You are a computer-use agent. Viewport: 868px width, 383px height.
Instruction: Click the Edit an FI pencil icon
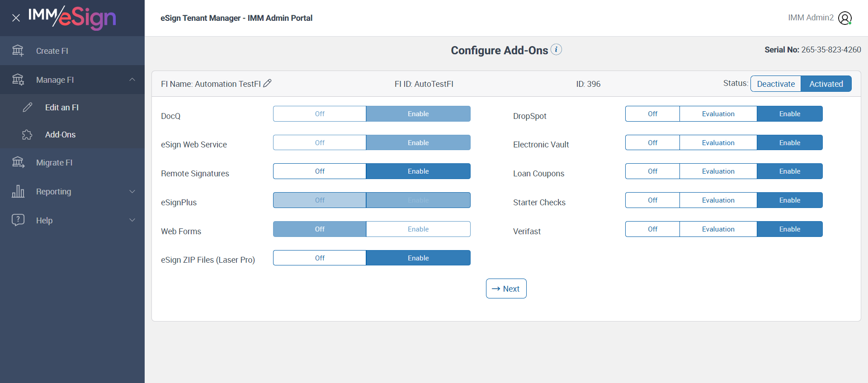28,107
